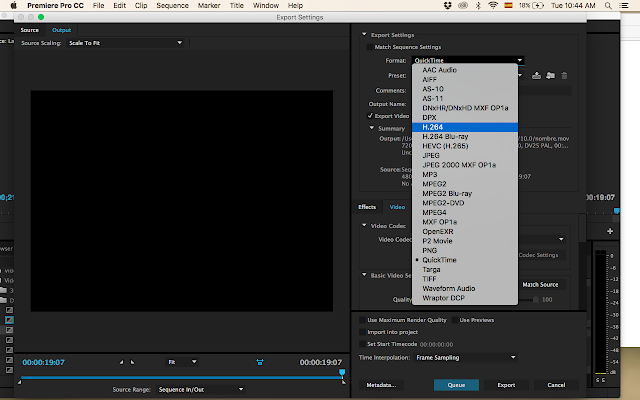640x400 pixels.
Task: Choose MPEG4 in the format list
Action: point(465,212)
